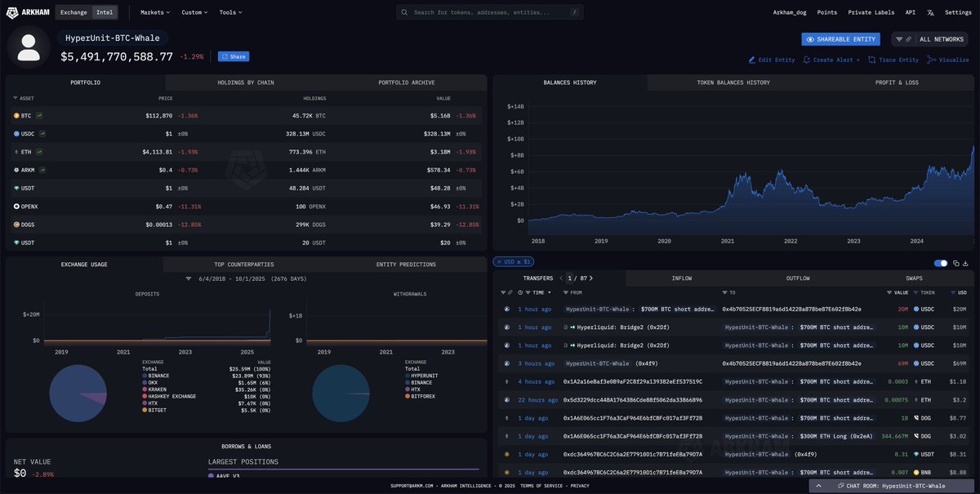Download transfers with the download icon
The image size is (980, 494).
pyautogui.click(x=966, y=263)
